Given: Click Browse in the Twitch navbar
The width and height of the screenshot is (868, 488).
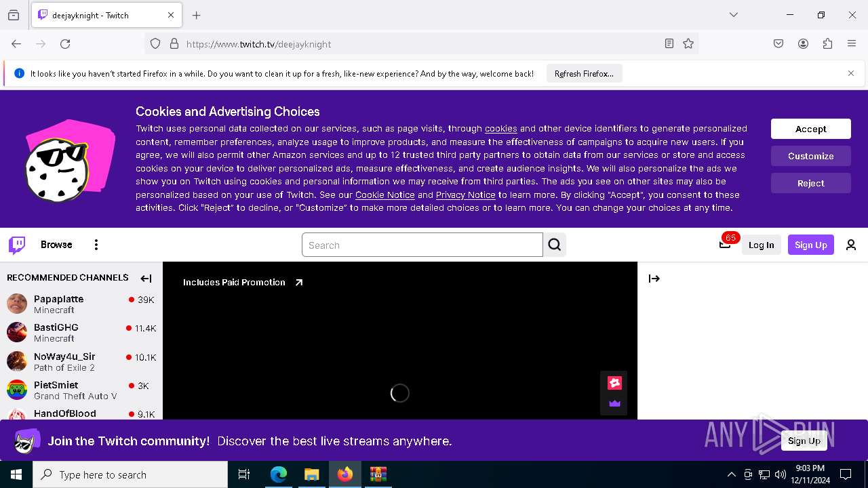Looking at the screenshot, I should (56, 245).
